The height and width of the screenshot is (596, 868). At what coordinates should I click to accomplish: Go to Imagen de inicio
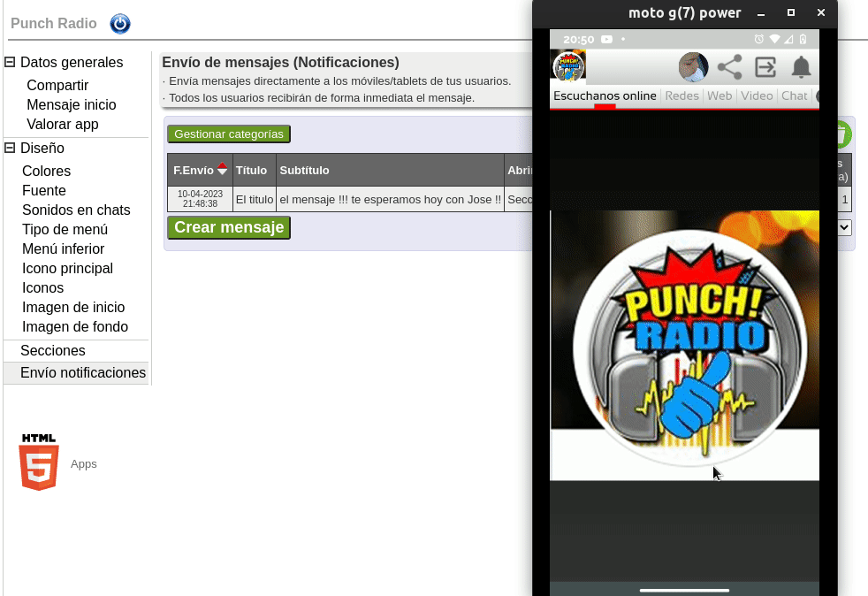73,307
